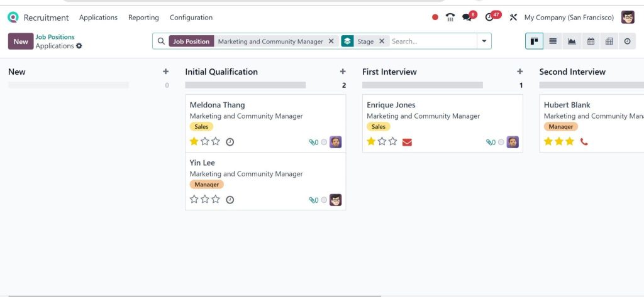Open the Reporting menu
The height and width of the screenshot is (297, 644).
coord(143,17)
